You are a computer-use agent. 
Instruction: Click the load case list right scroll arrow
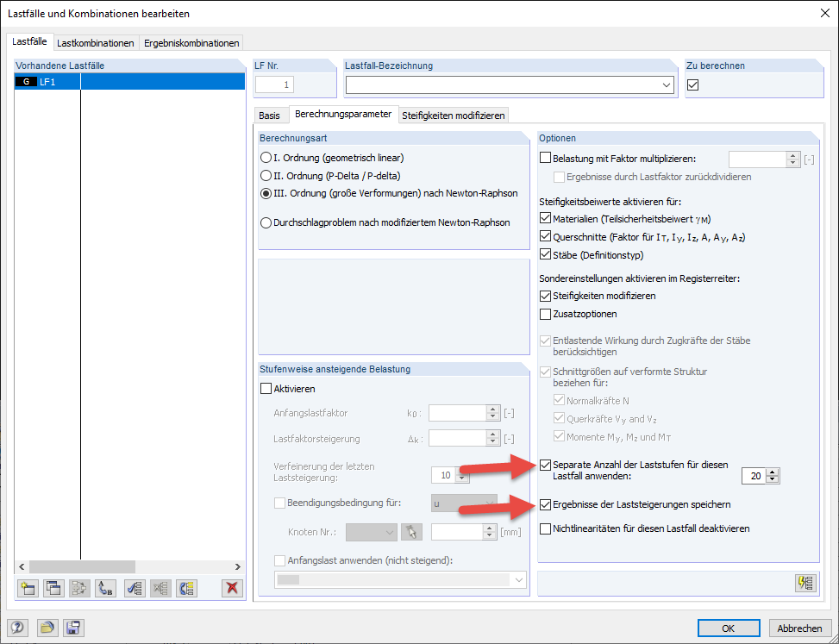tap(238, 566)
